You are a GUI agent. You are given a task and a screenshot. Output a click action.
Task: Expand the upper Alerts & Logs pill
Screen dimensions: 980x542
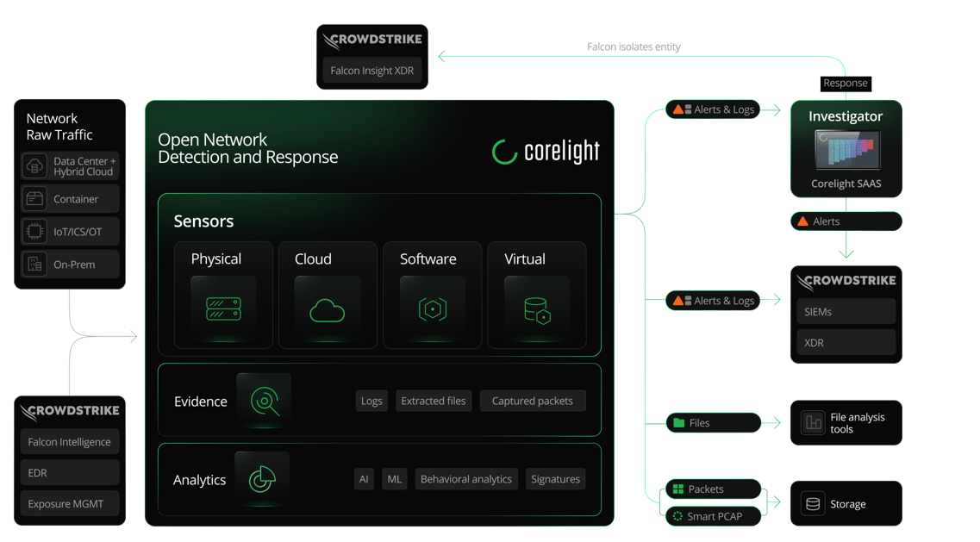tap(713, 109)
